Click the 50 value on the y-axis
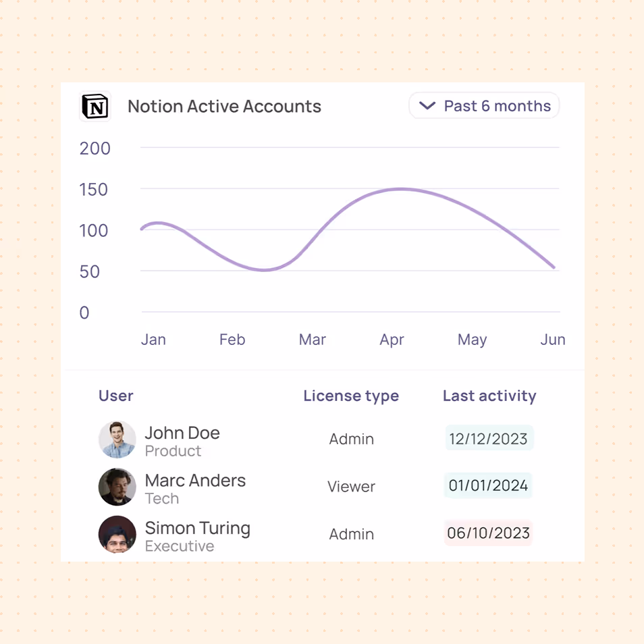 [90, 271]
